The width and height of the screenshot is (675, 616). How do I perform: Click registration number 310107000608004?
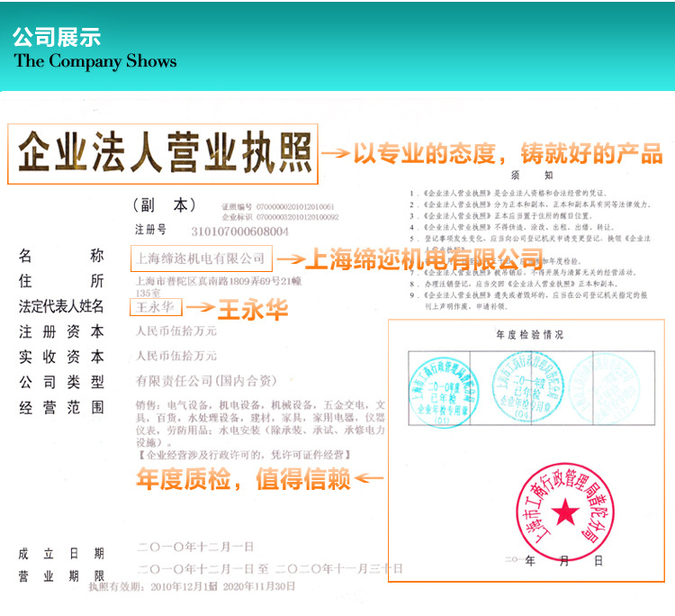click(237, 231)
